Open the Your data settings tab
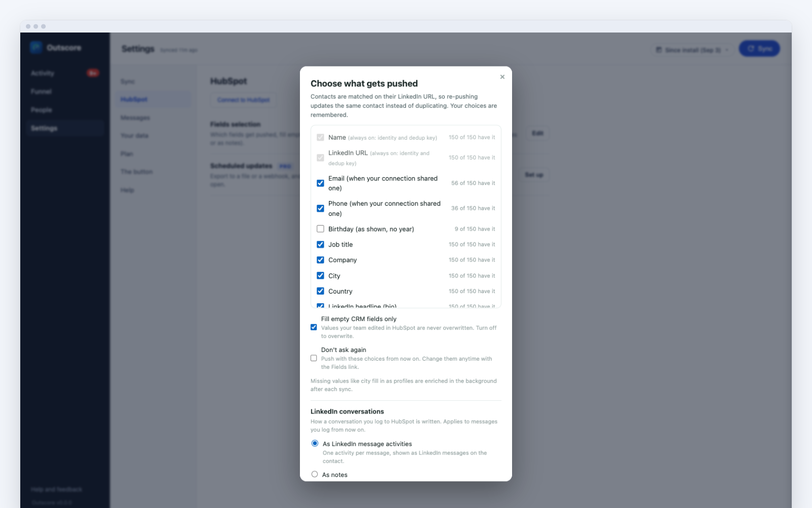This screenshot has width=812, height=508. point(153,136)
